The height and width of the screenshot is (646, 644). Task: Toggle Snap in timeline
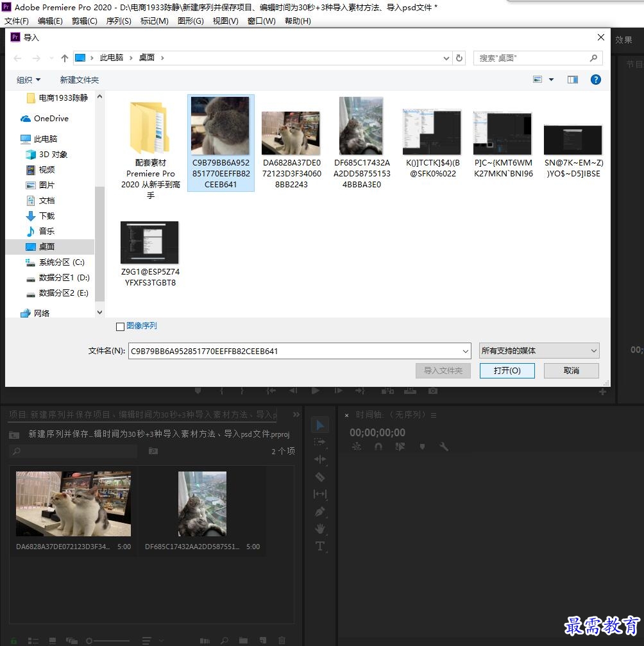pyautogui.click(x=378, y=446)
